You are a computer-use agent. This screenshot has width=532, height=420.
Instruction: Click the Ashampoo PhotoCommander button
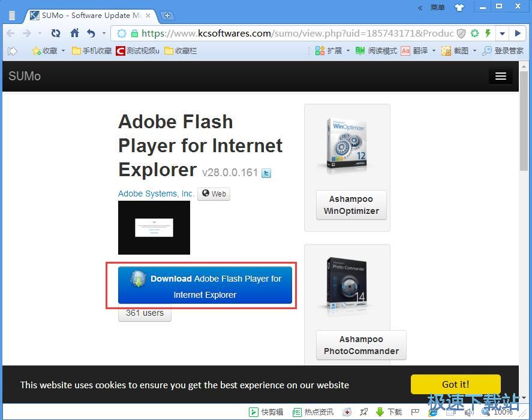pos(361,345)
